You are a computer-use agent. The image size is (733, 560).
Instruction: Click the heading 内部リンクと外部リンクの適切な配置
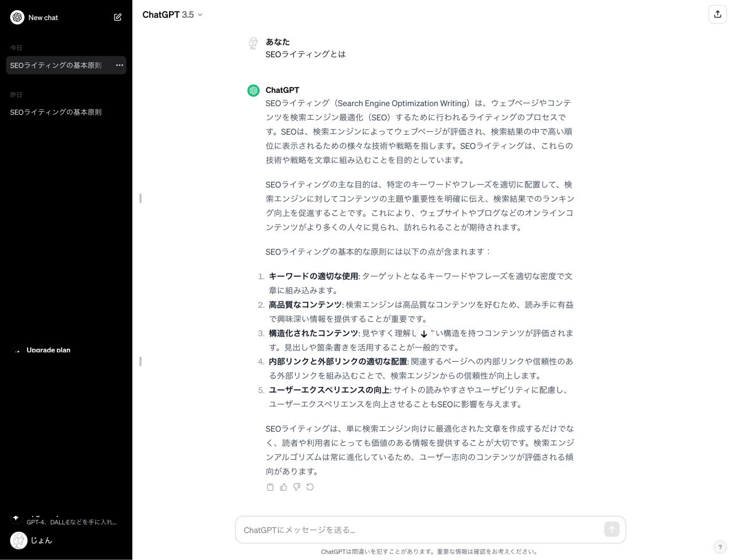(x=338, y=362)
